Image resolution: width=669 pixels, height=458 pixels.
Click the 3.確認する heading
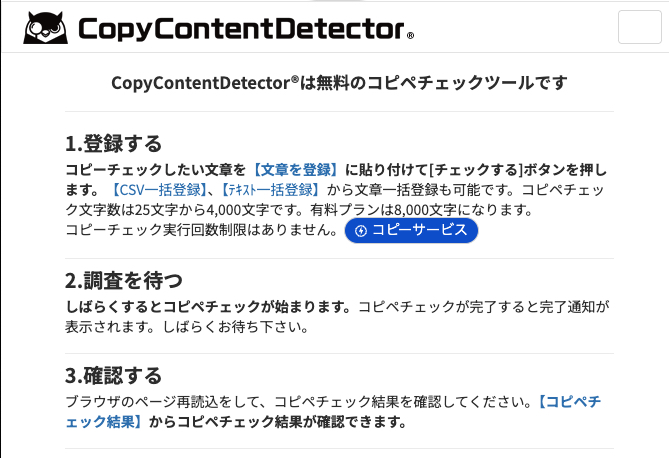(113, 376)
